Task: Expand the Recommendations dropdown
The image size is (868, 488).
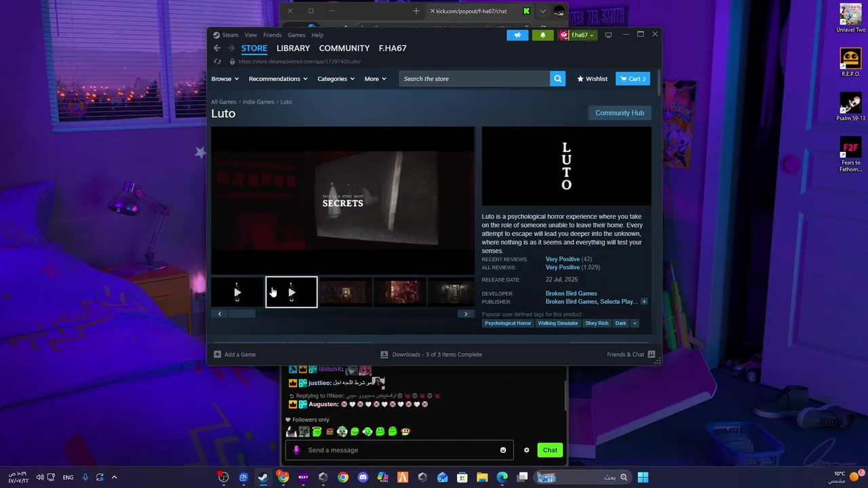Action: point(278,79)
